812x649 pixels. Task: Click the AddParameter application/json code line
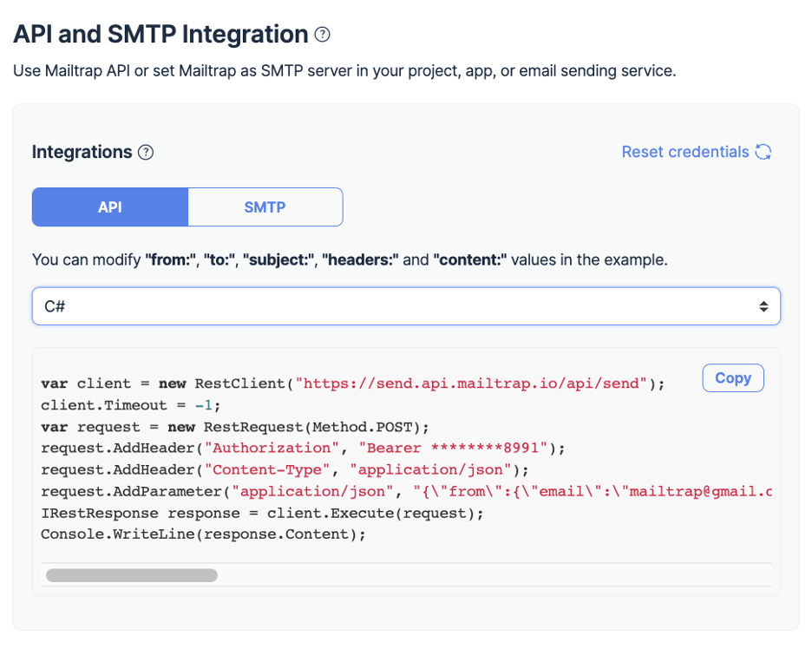pyautogui.click(x=407, y=492)
